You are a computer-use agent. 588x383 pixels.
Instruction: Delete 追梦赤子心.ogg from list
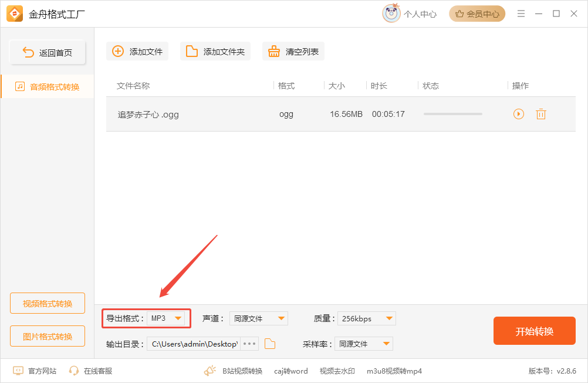point(540,114)
